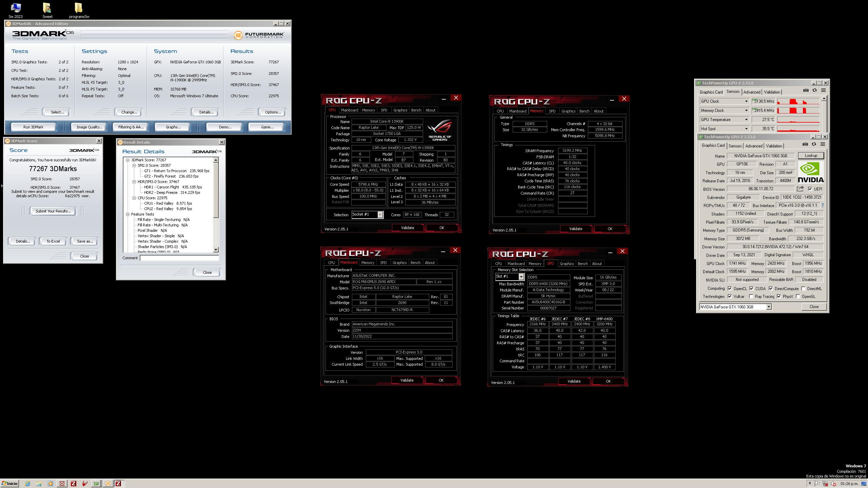Screen dimensions: 868x488
Task: Click the Lookup button in GPU-Z
Action: [811, 156]
